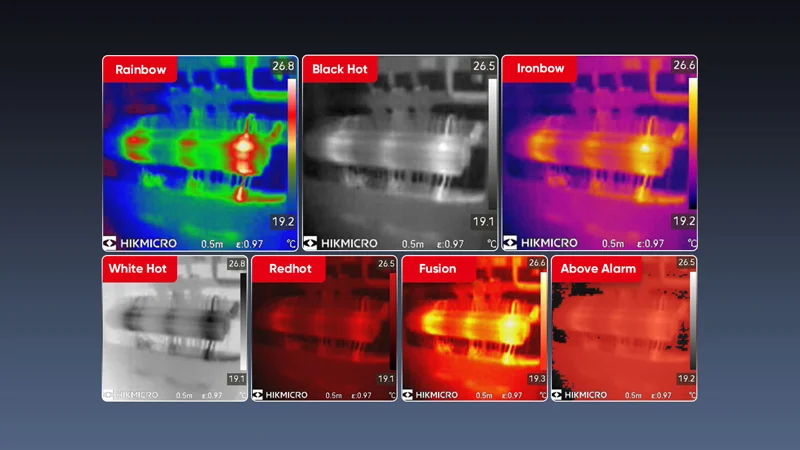
Task: Click the 26.8 max temperature in Rainbow image
Action: tap(283, 66)
